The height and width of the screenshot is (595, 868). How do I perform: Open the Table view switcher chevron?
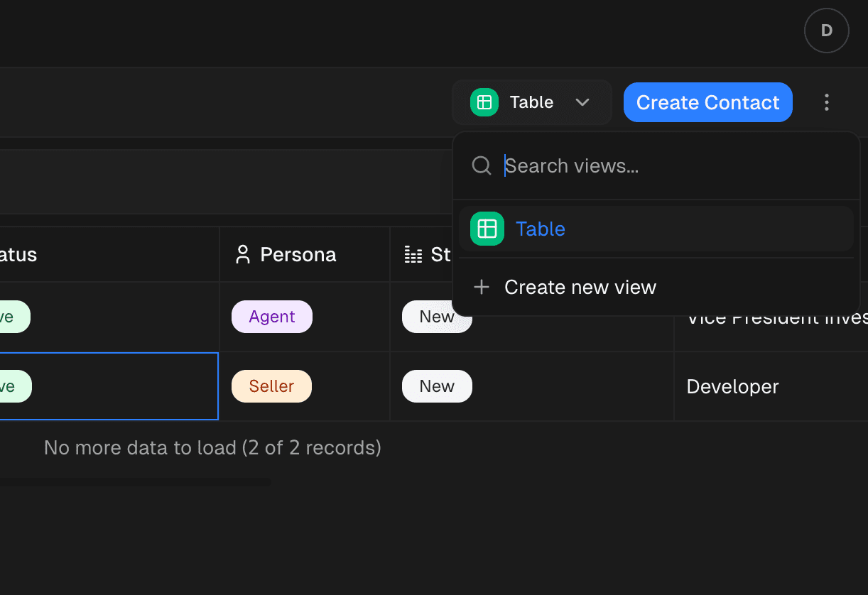pyautogui.click(x=582, y=102)
